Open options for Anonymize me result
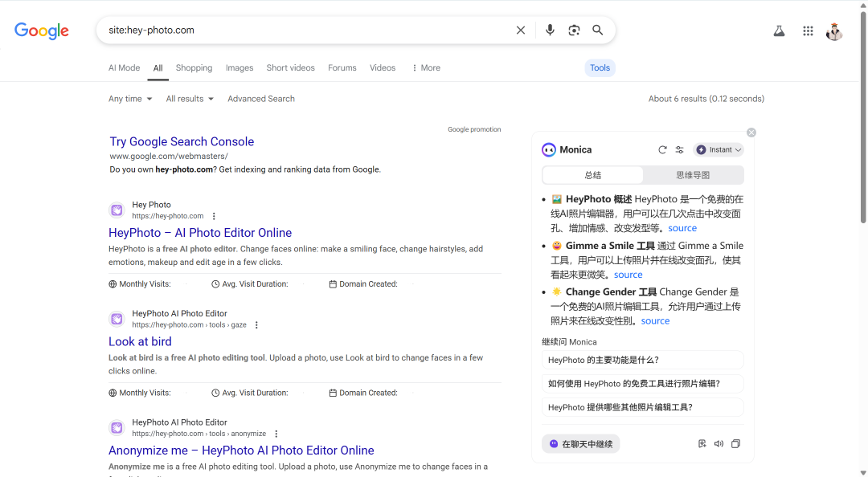 click(x=276, y=434)
